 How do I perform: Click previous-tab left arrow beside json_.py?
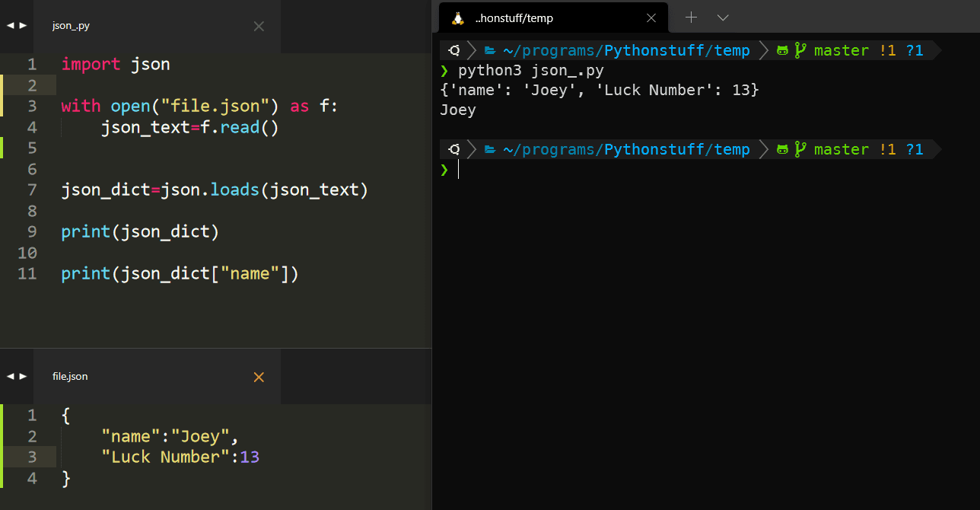[x=10, y=25]
